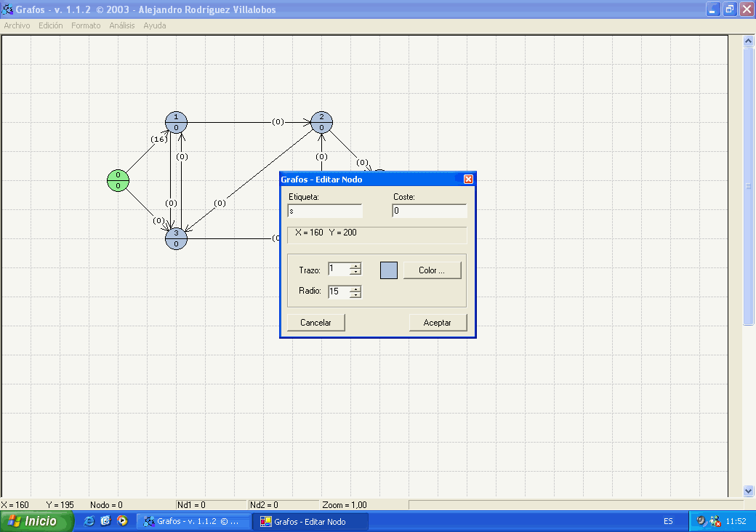
Task: Select graph node labeled 2
Action: [321, 122]
